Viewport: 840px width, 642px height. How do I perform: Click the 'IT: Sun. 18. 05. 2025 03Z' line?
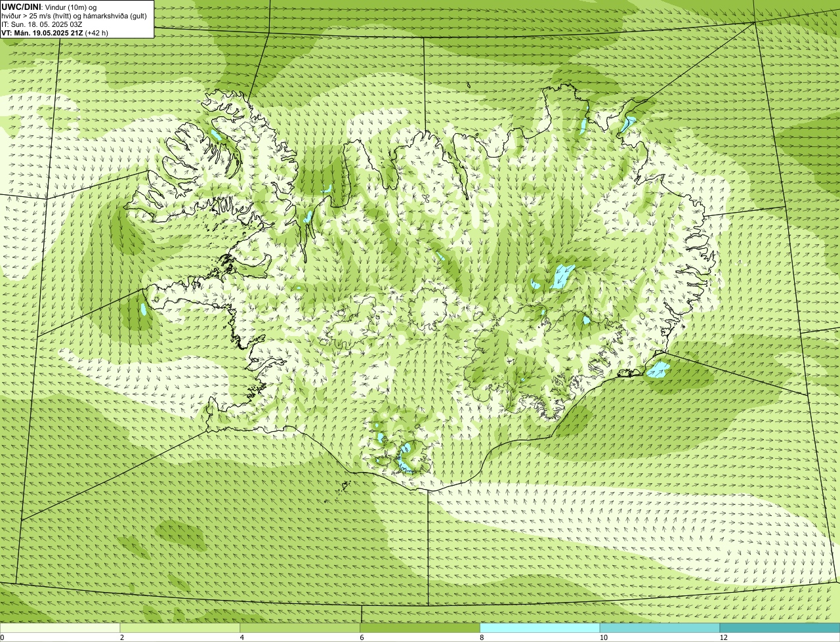(42, 24)
